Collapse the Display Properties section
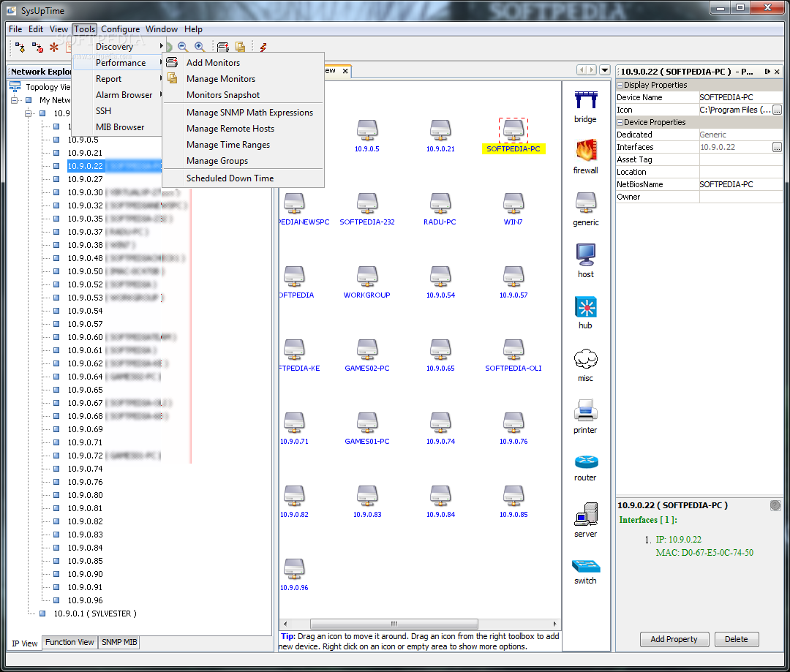Screen dimensions: 790x672 pos(620,85)
